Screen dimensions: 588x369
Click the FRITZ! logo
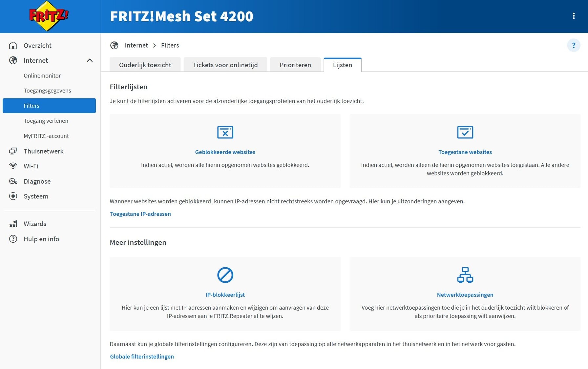pos(49,16)
